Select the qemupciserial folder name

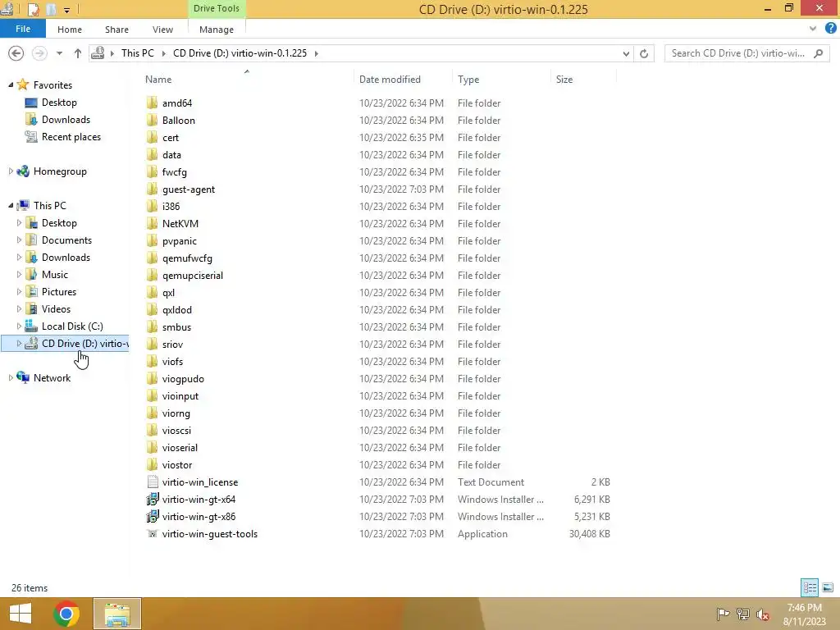[192, 276]
